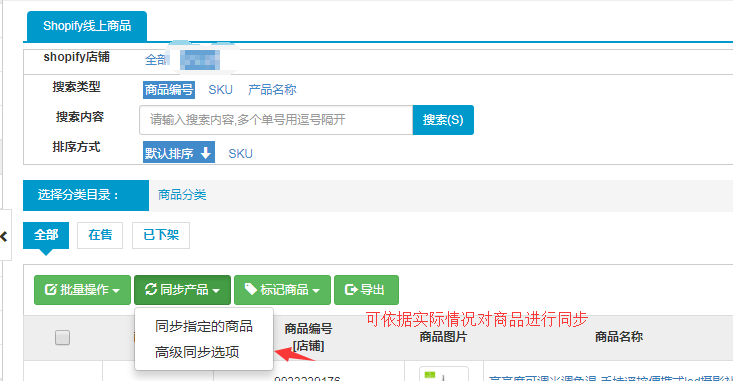The width and height of the screenshot is (733, 381).
Task: Collapse the left sidebar arrow
Action: (4, 237)
